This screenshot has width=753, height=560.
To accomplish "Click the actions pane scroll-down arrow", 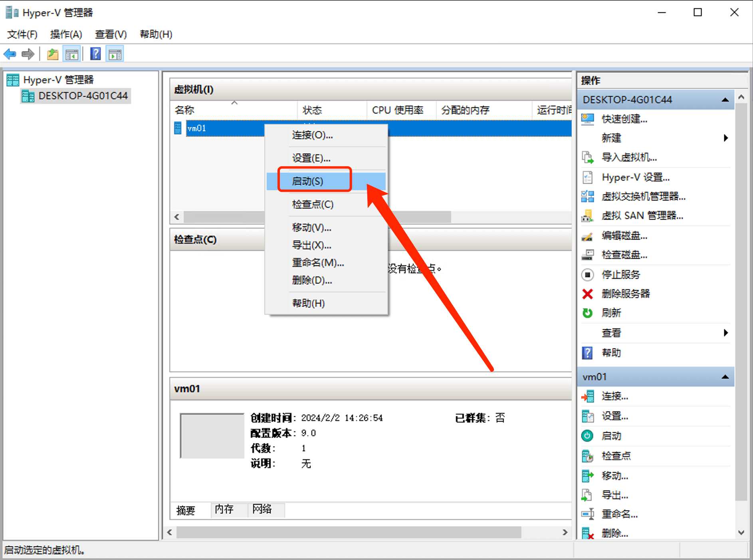I will pyautogui.click(x=741, y=532).
